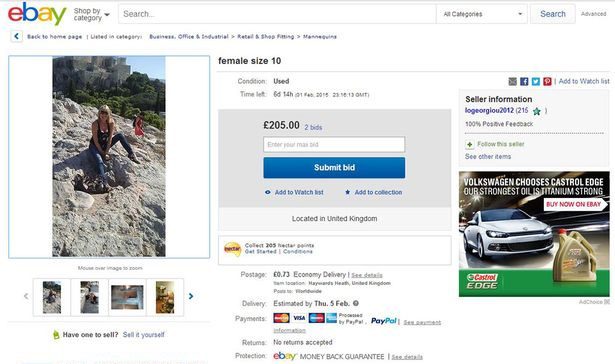Screen dimensions: 615x364
Task: Open the Shop by category dropdown
Action: pyautogui.click(x=91, y=15)
